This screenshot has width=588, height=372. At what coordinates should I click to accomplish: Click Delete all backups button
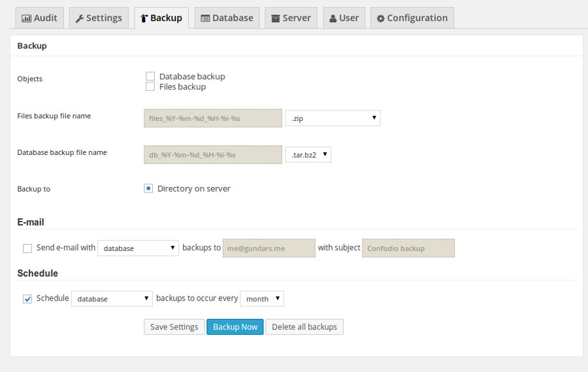pos(304,327)
